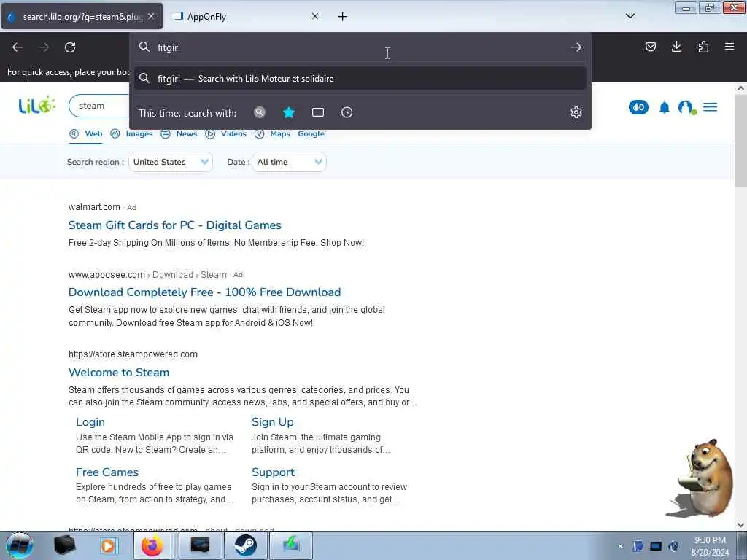Search open tabs using the tab icon

click(318, 112)
